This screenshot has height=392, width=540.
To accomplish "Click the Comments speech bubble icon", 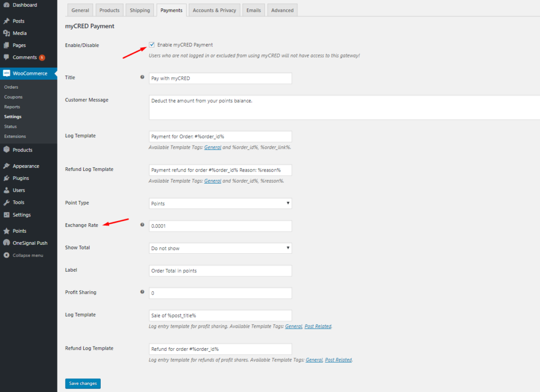I will tap(6, 57).
